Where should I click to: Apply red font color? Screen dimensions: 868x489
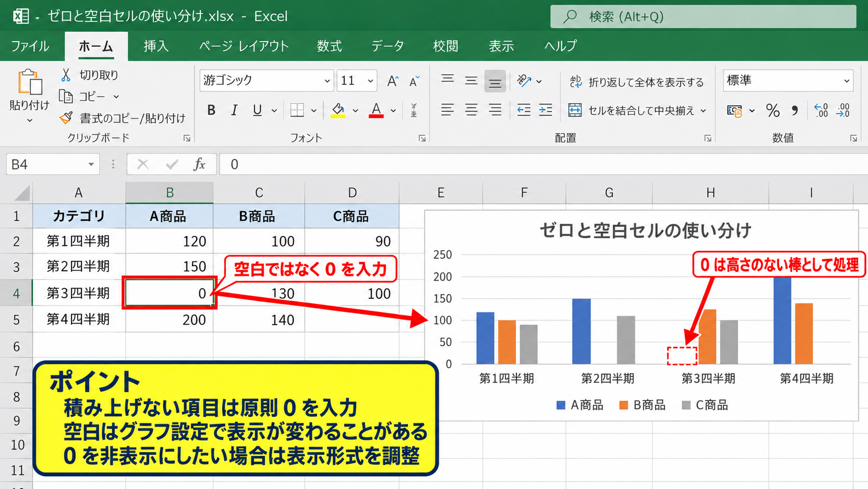click(x=376, y=110)
